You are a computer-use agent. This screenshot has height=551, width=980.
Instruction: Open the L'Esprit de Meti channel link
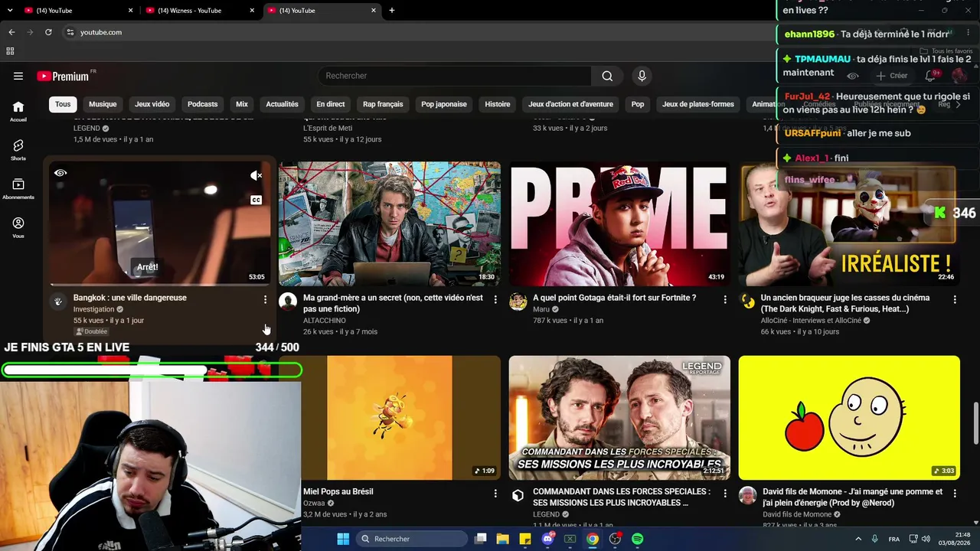[x=328, y=128]
